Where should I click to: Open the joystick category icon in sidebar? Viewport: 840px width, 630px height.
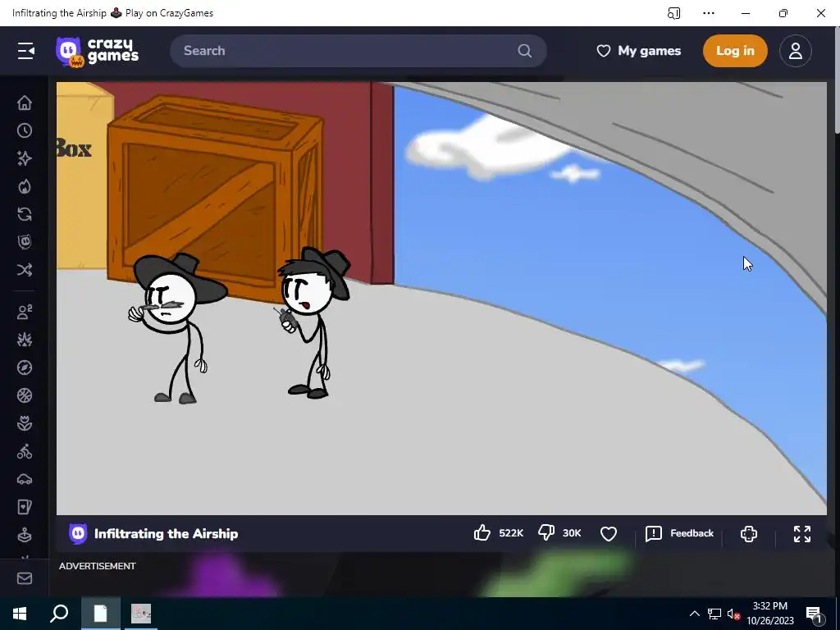click(25, 535)
